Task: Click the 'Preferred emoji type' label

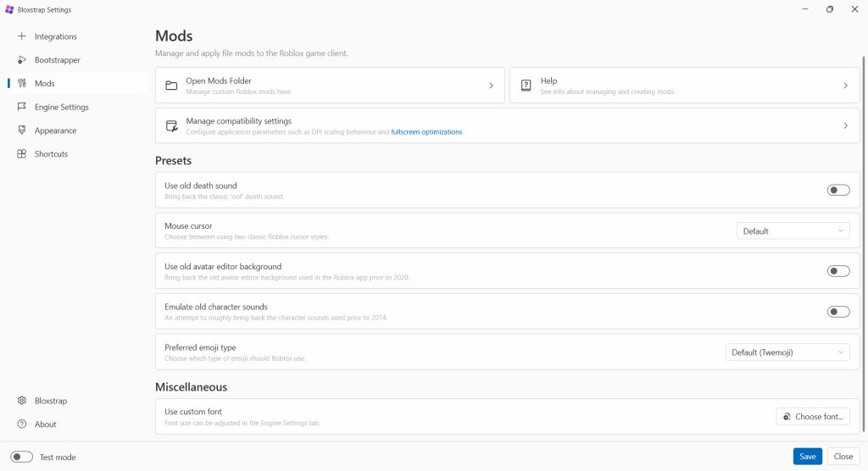Action: [200, 347]
